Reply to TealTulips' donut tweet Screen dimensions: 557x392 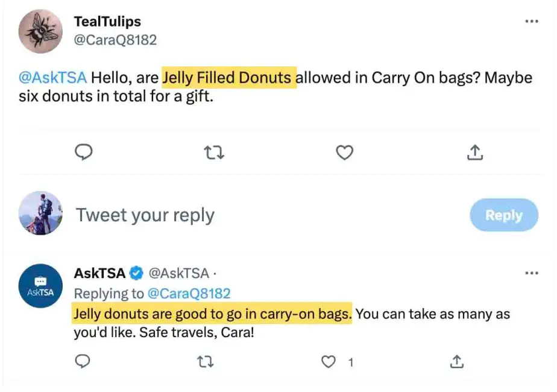click(83, 153)
